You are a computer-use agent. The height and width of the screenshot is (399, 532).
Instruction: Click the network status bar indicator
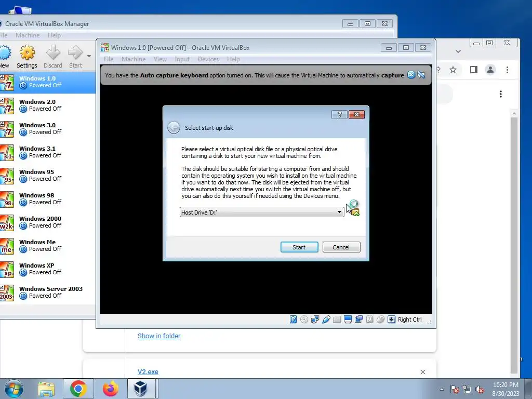pos(315,320)
